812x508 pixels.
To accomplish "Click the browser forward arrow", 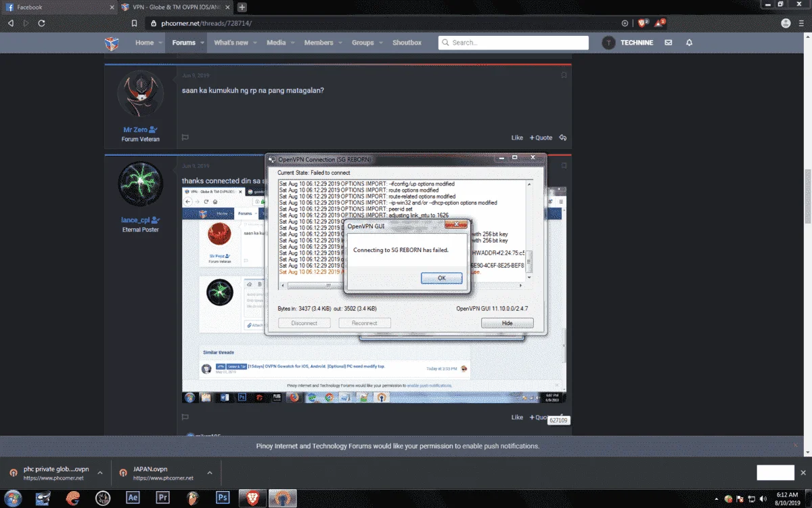I will (26, 23).
